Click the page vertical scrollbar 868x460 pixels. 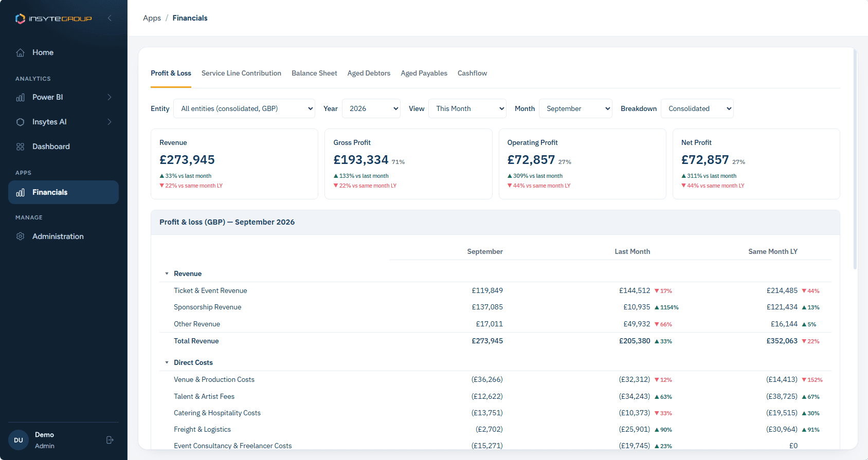(x=855, y=159)
